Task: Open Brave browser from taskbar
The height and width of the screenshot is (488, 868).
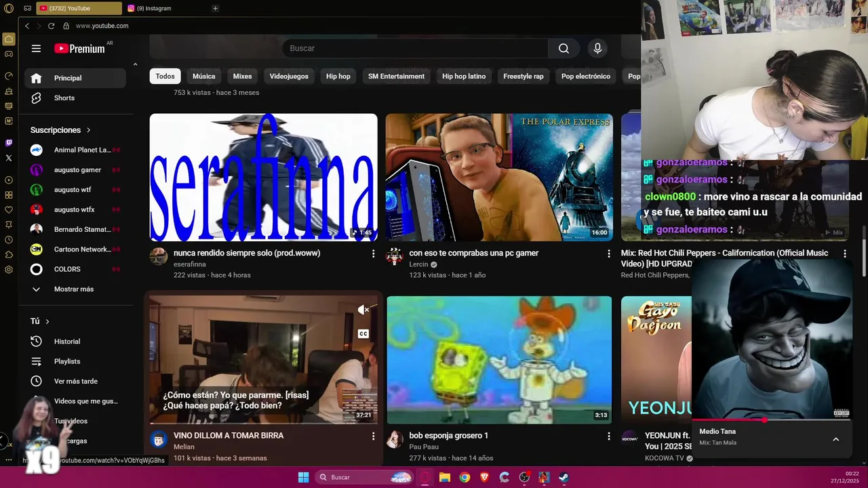Action: (484, 477)
